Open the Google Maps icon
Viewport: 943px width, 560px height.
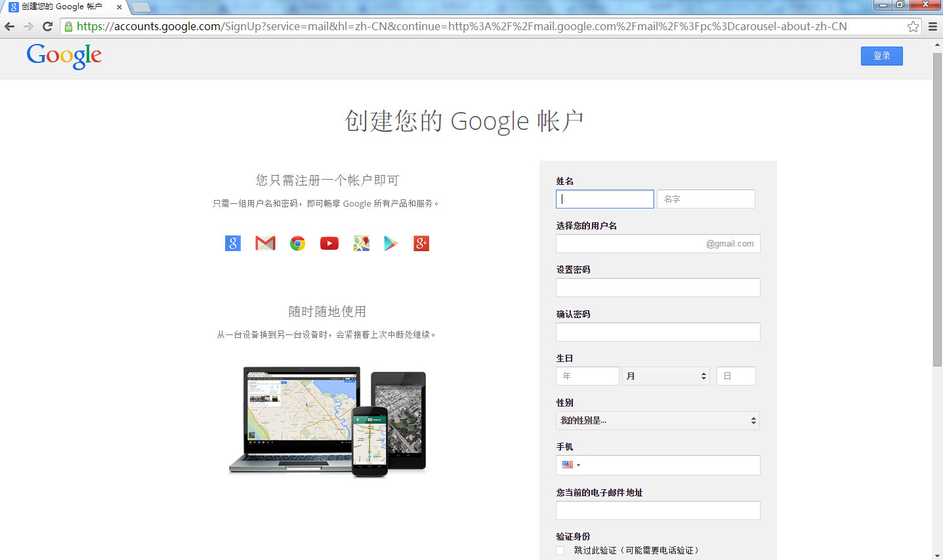coord(361,243)
